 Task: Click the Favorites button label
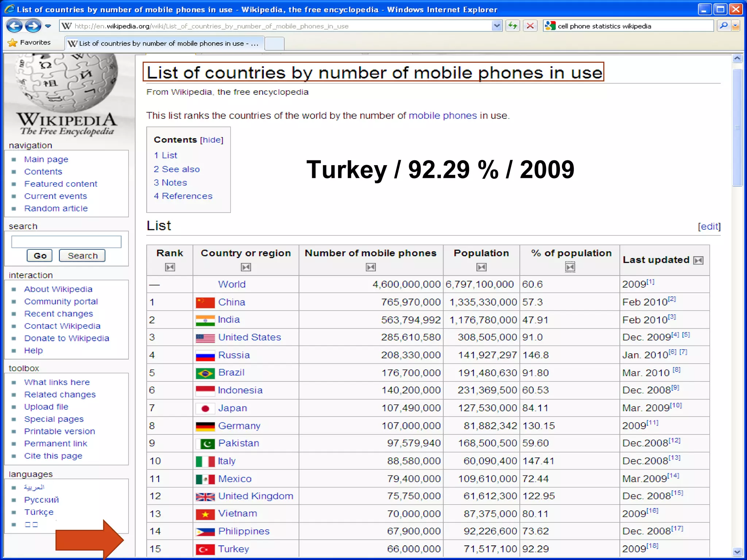35,42
